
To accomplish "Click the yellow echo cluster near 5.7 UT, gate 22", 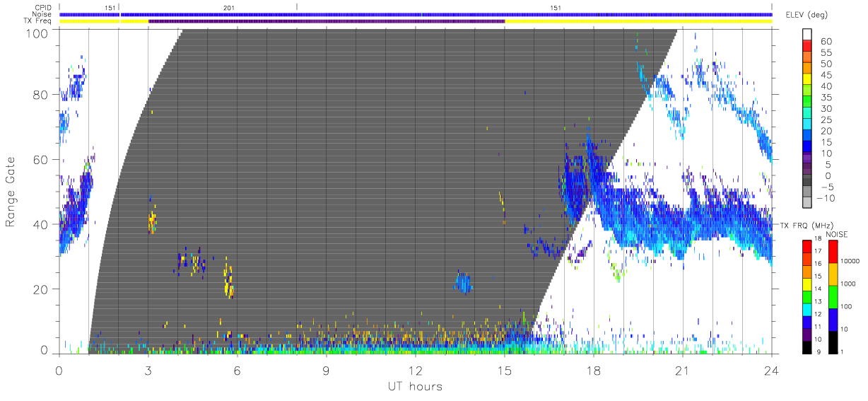I will tap(228, 281).
